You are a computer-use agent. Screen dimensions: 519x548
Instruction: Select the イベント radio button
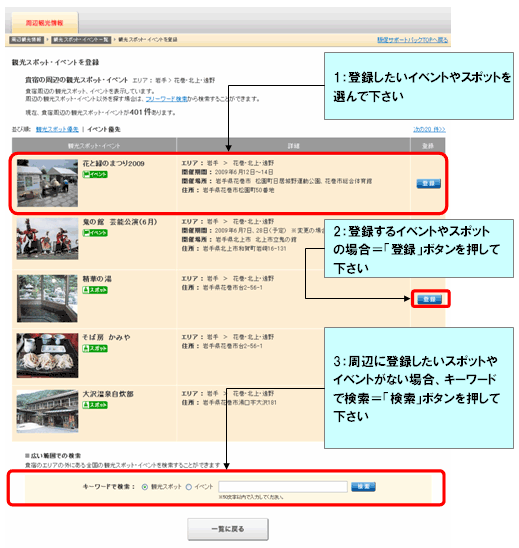tap(189, 487)
